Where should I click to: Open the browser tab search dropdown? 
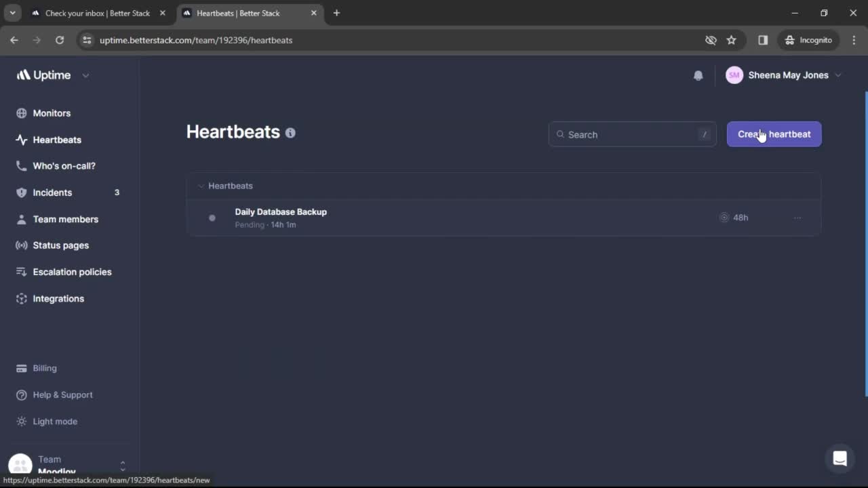coord(12,13)
